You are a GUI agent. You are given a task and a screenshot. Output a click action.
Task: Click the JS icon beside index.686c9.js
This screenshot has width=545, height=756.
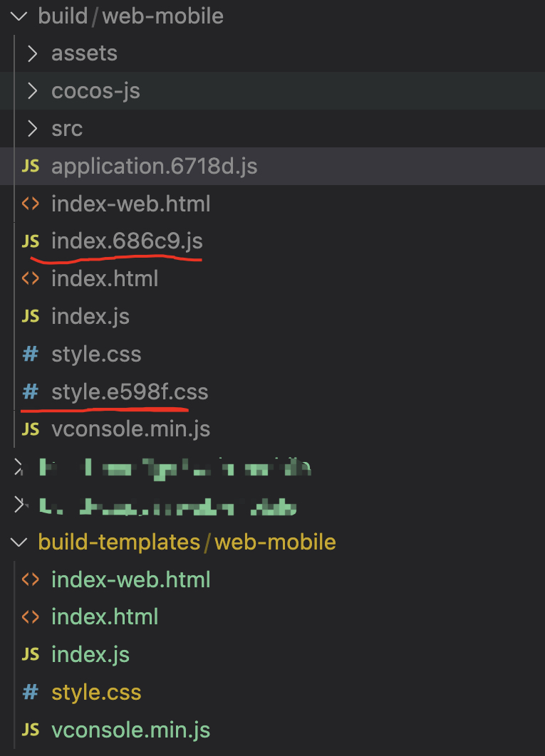(x=30, y=241)
